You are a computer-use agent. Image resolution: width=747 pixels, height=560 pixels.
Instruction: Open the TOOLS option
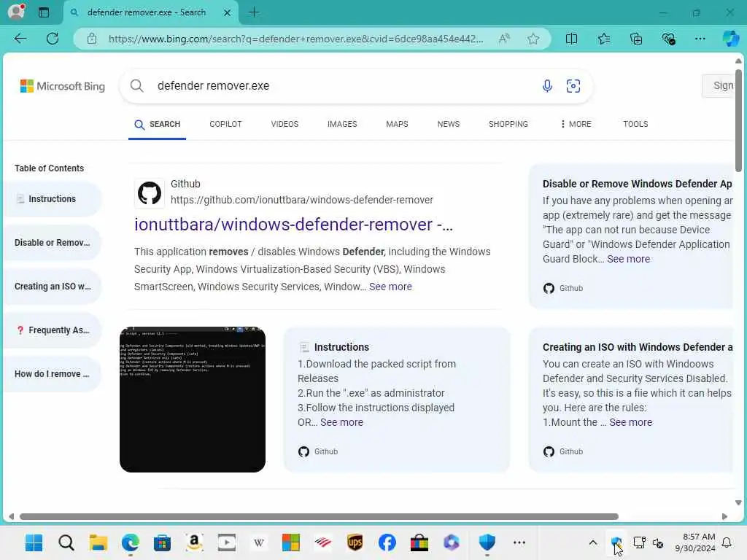[635, 124]
